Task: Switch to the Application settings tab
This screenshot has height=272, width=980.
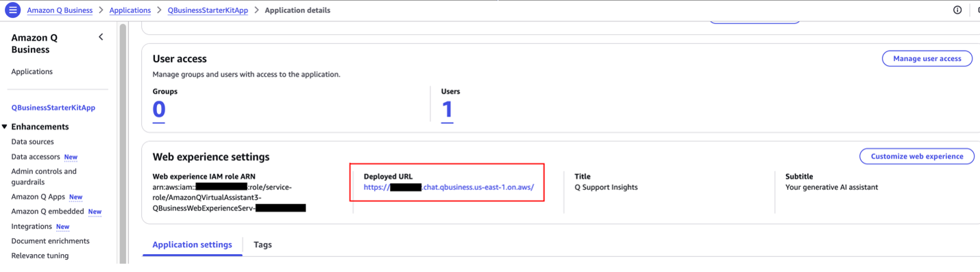Action: (192, 245)
